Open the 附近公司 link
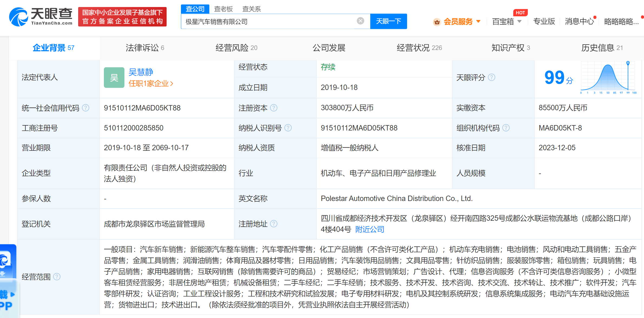 (370, 229)
